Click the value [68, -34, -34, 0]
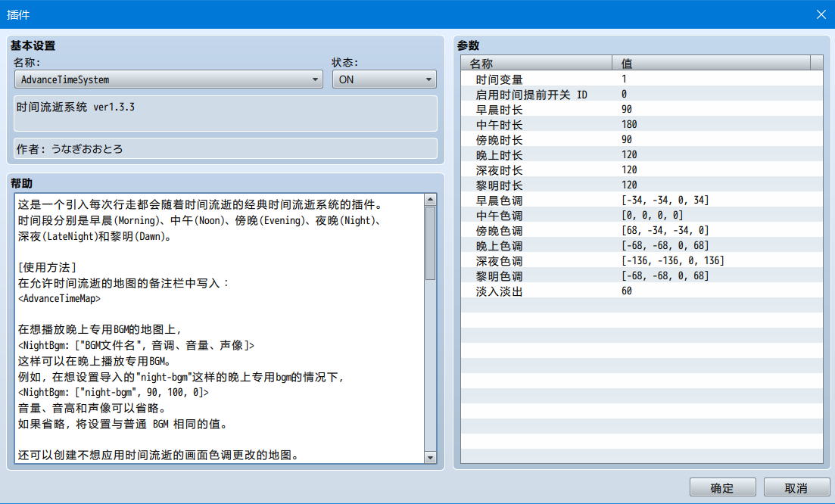This screenshot has height=504, width=835. [x=665, y=231]
